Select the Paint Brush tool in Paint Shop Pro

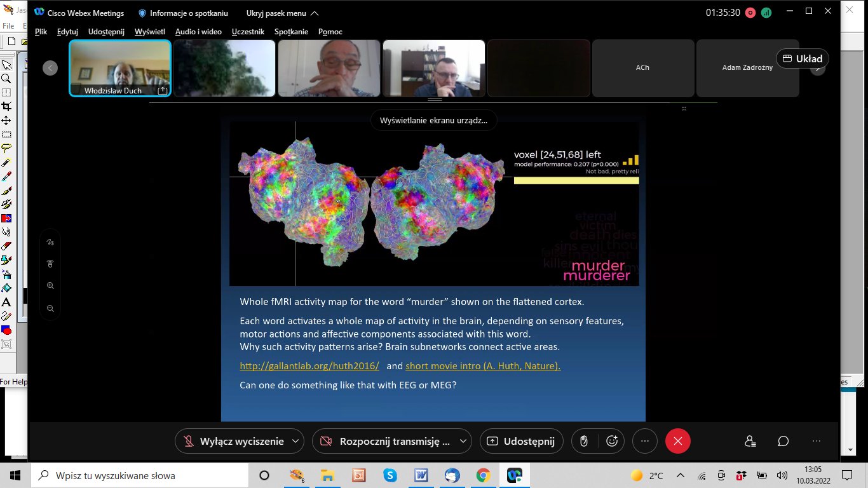pos(6,190)
